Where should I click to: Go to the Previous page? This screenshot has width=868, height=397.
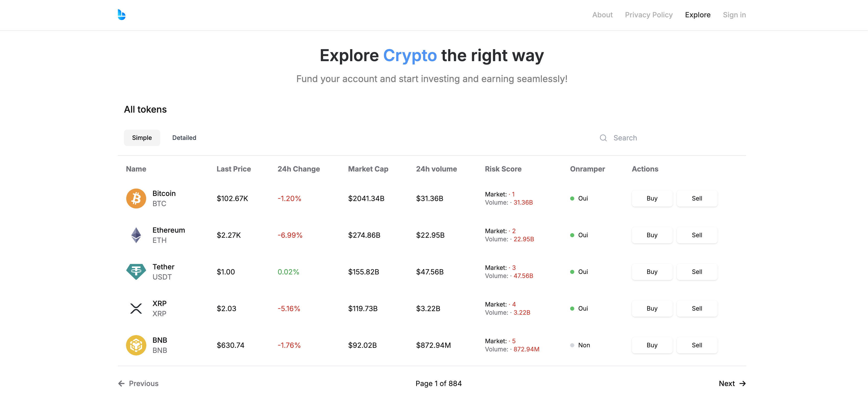click(x=138, y=383)
